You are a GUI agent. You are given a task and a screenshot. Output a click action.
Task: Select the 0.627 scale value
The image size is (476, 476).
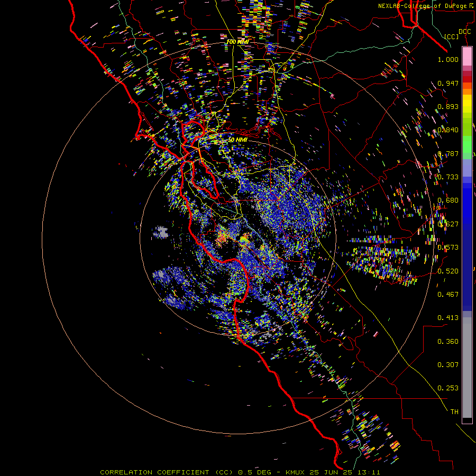coord(448,224)
